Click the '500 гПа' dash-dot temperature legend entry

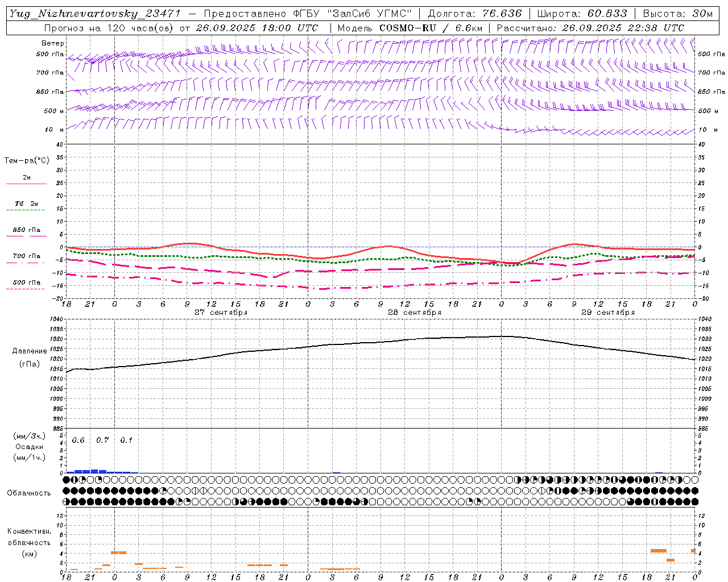click(x=26, y=282)
